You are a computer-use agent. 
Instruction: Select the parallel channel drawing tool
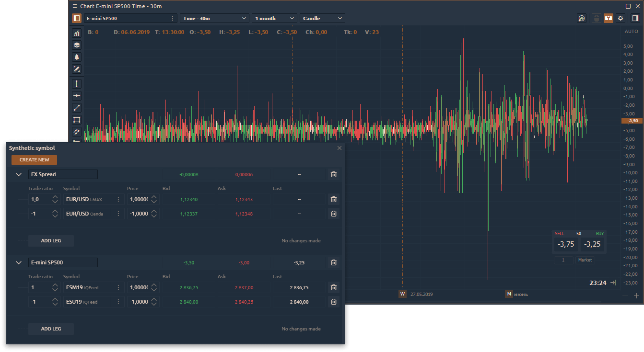77,131
